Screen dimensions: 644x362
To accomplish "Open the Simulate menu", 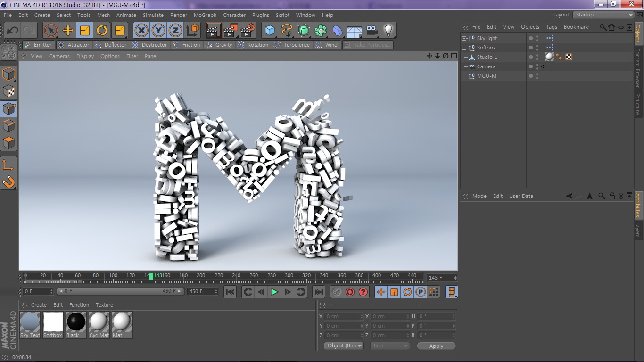I will tap(153, 15).
